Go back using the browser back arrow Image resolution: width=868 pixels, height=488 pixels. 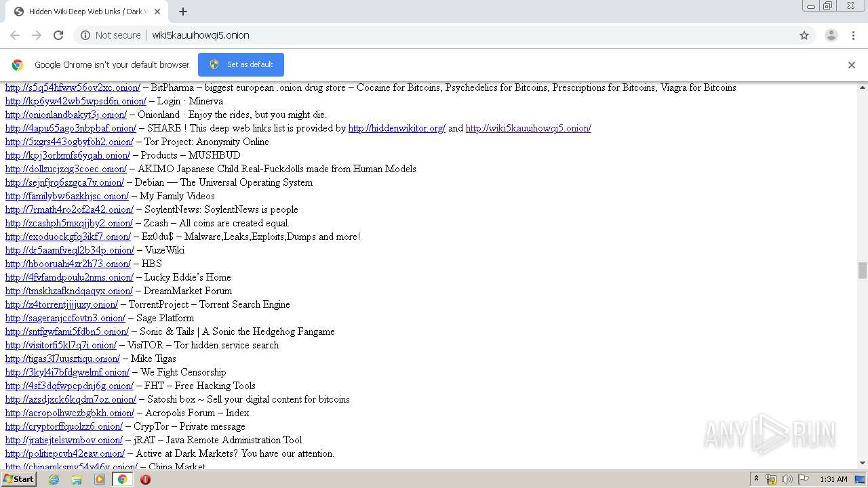pos(15,35)
